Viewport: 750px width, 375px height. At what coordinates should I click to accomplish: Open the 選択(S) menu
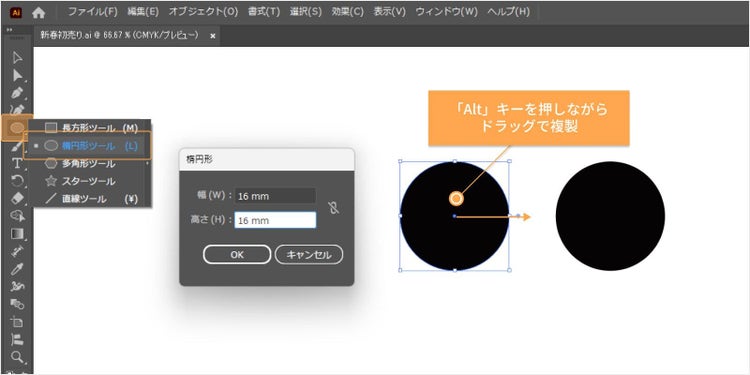306,12
